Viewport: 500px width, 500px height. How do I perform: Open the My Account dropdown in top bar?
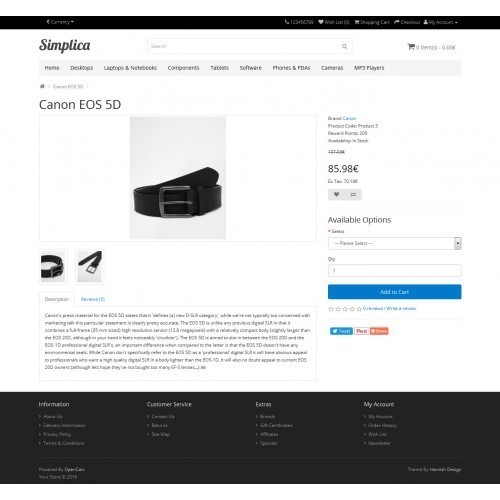[x=441, y=22]
